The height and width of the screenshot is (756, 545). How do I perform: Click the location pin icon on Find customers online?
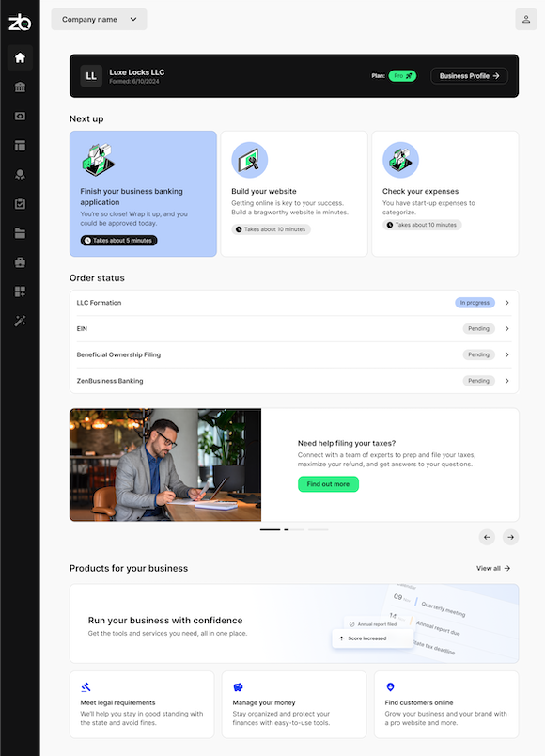pyautogui.click(x=390, y=687)
